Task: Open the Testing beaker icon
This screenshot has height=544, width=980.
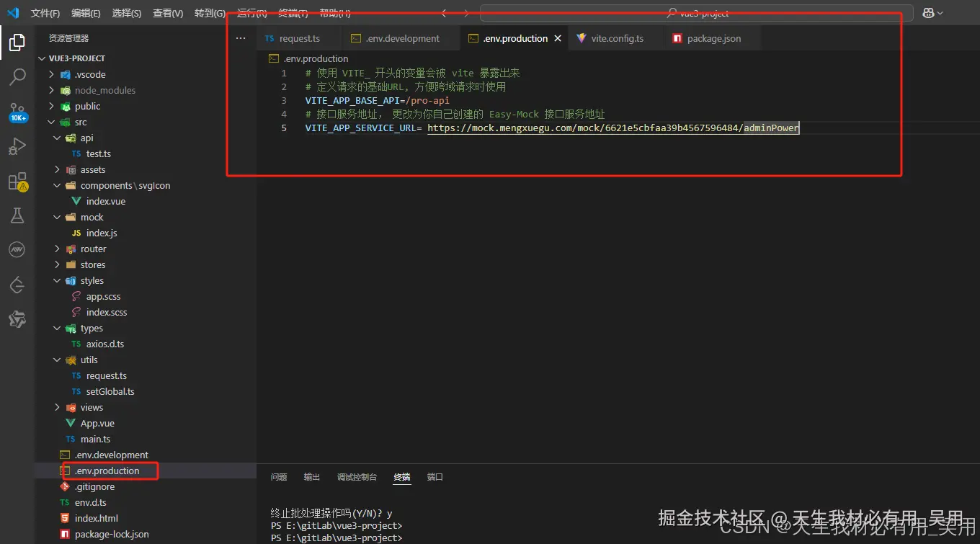Action: (x=17, y=215)
